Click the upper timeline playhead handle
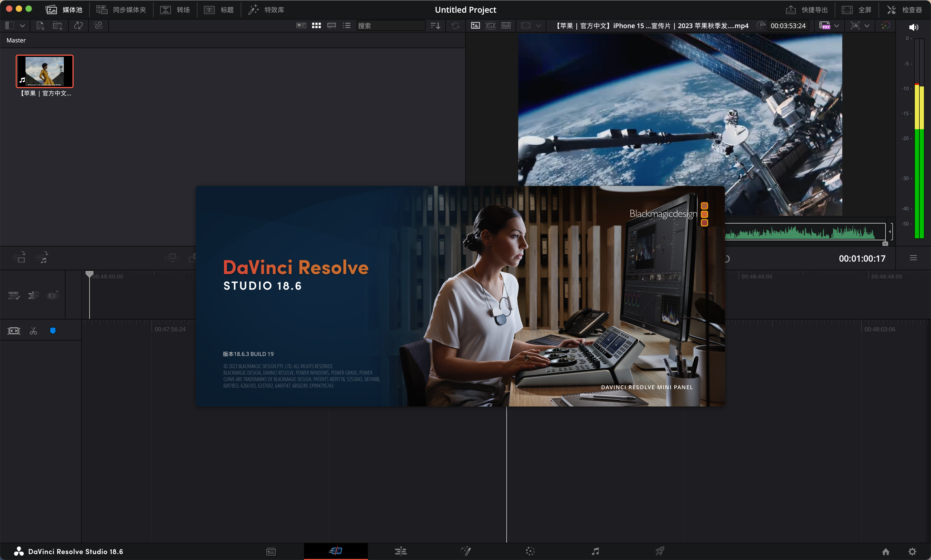Screen dimensions: 931x560 (x=89, y=274)
